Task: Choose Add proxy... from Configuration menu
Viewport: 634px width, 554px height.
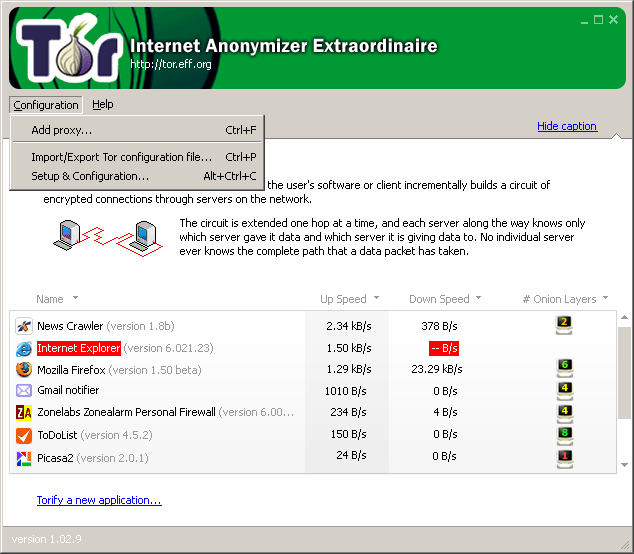Action: pyautogui.click(x=62, y=130)
